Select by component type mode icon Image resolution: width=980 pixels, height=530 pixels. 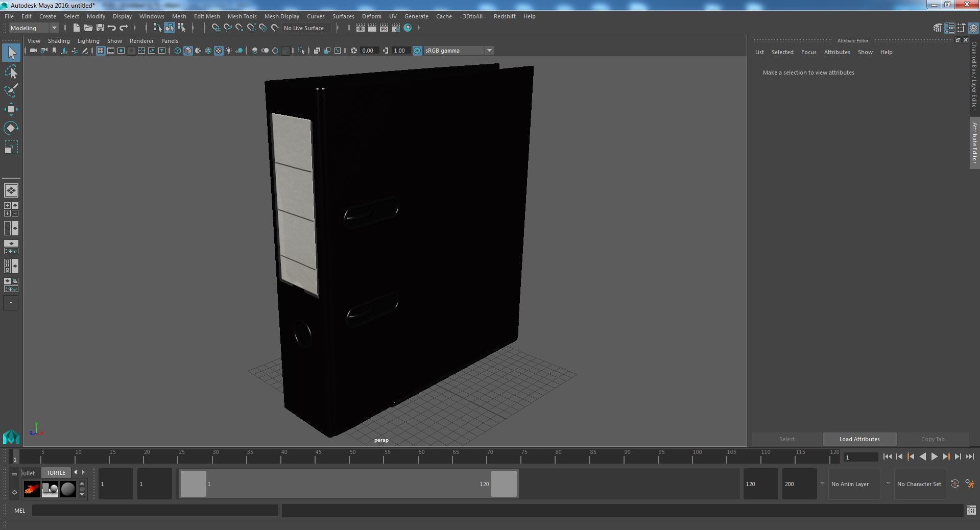click(x=181, y=28)
